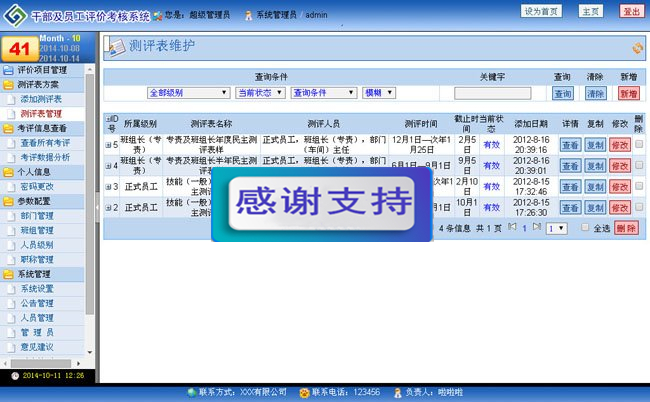Open 职称管理 menu item
The image size is (650, 402).
click(37, 260)
